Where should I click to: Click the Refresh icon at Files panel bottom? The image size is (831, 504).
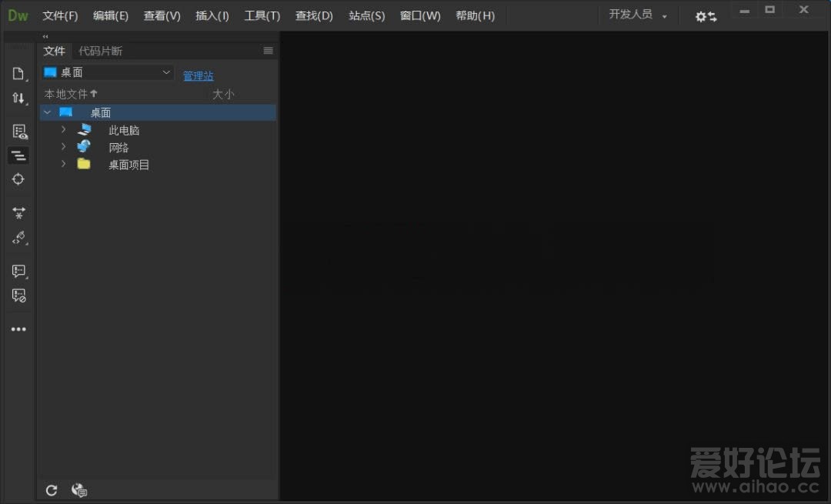(52, 490)
